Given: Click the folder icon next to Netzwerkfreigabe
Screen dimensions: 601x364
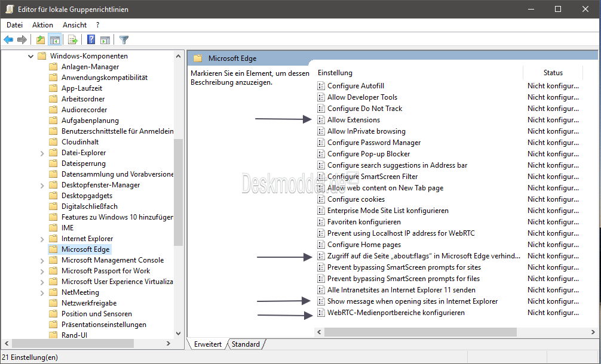Looking at the screenshot, I should coord(53,303).
